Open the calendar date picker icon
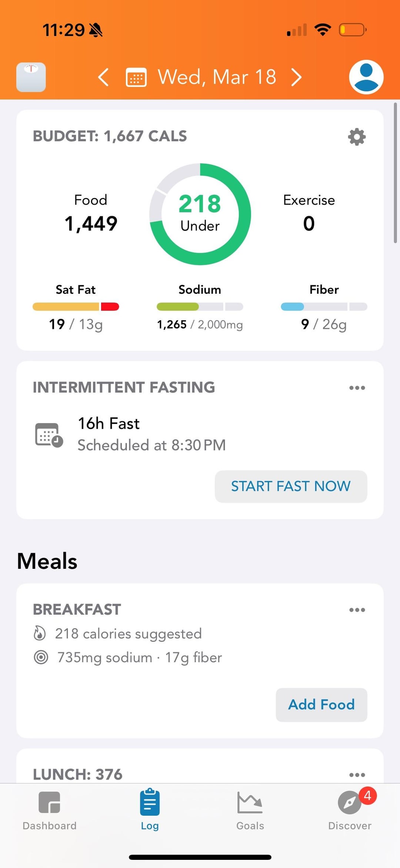The height and width of the screenshot is (868, 400). tap(136, 77)
